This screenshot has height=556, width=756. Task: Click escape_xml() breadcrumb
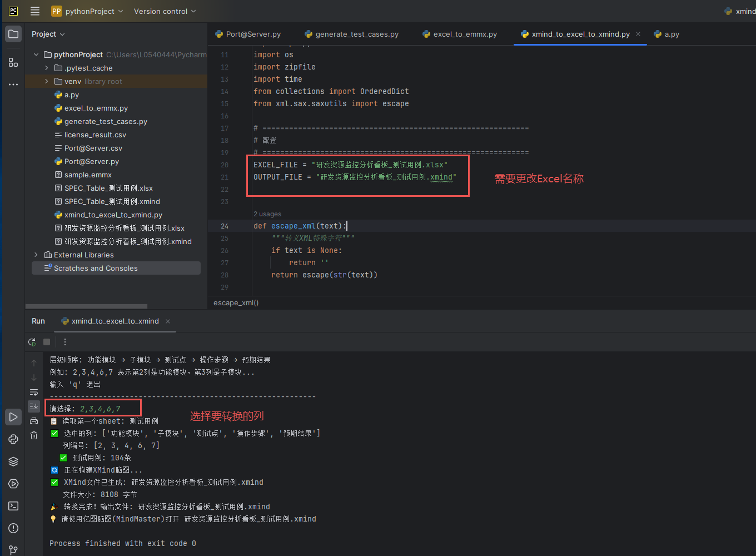(236, 302)
